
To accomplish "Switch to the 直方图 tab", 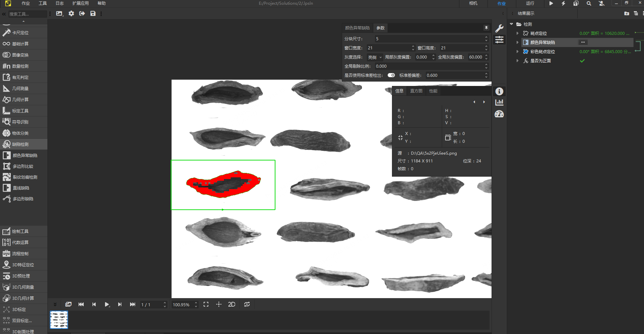I will (x=416, y=91).
